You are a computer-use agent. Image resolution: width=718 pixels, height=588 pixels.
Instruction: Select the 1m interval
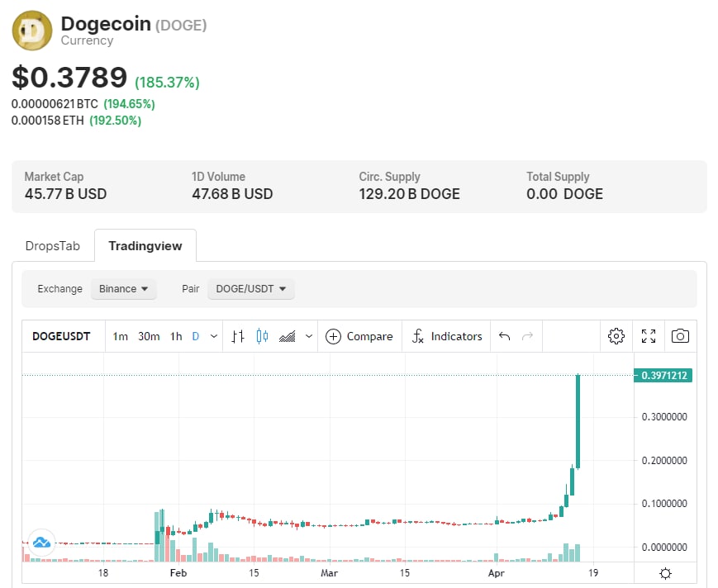121,336
